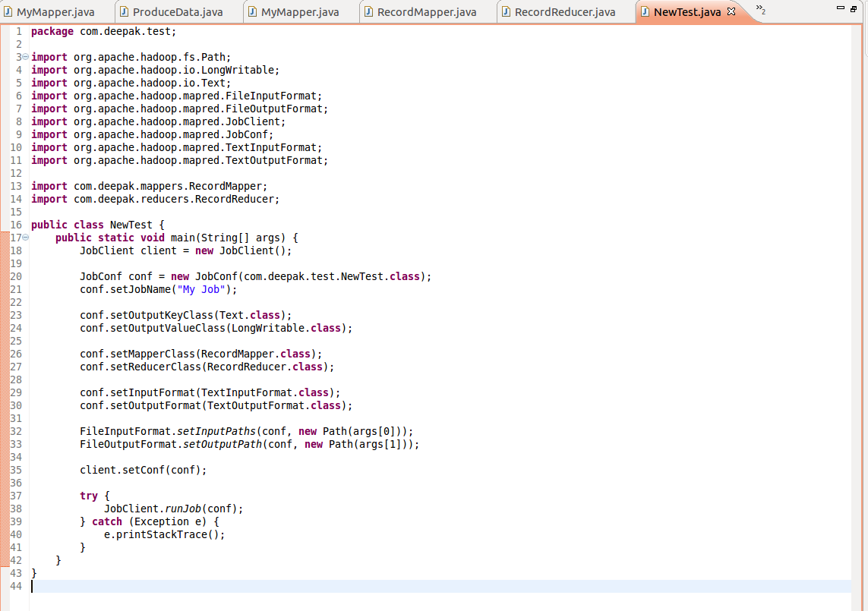The height and width of the screenshot is (611, 868).
Task: Minimize the editor area
Action: [841, 8]
